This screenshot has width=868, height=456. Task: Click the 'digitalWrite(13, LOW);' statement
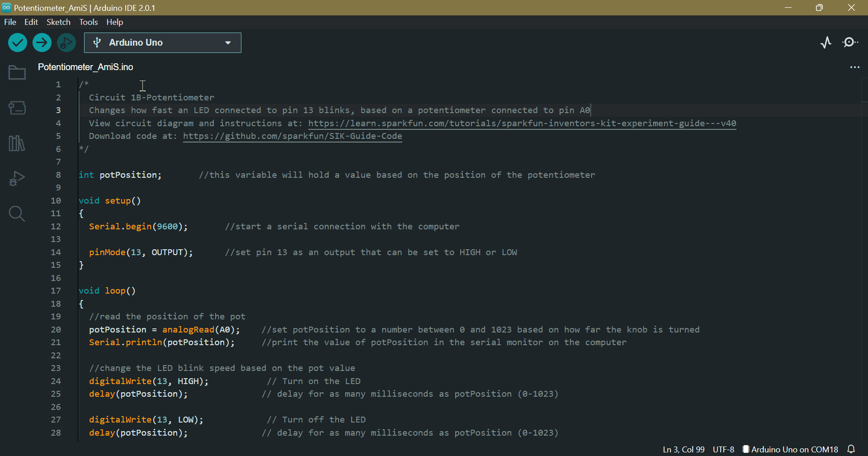(146, 420)
